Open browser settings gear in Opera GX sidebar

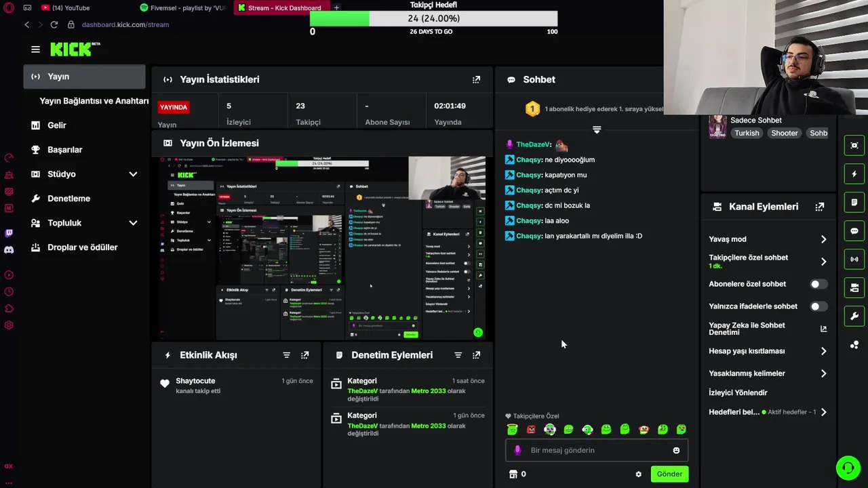(x=9, y=325)
